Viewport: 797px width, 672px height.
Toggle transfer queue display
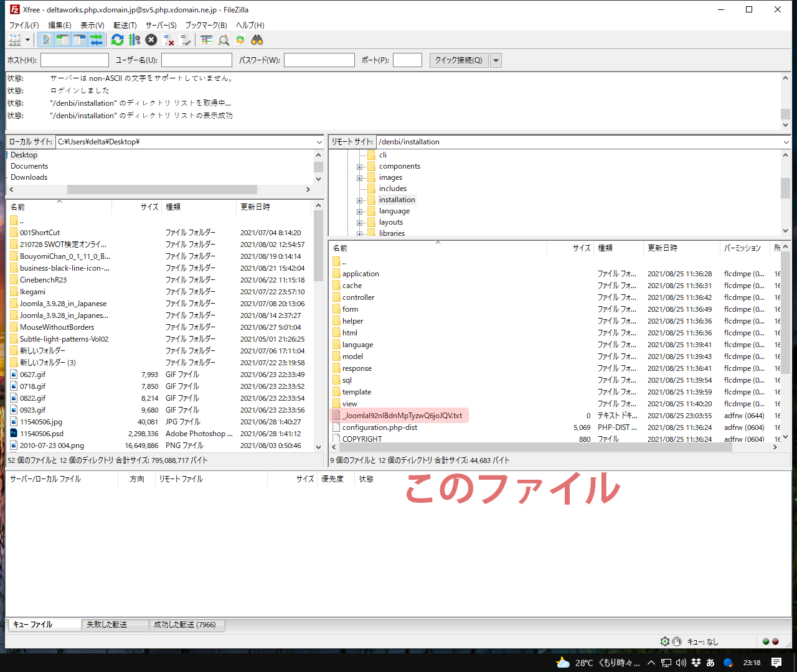pos(96,40)
